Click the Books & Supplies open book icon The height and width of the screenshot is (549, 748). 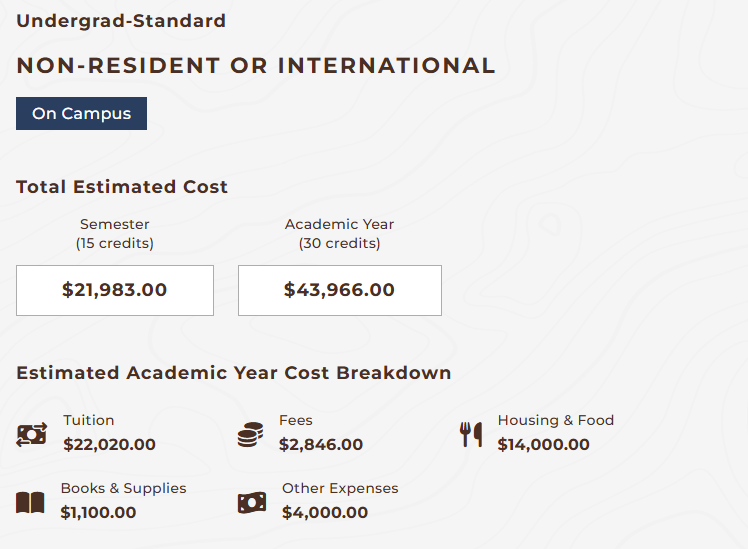pyautogui.click(x=30, y=502)
